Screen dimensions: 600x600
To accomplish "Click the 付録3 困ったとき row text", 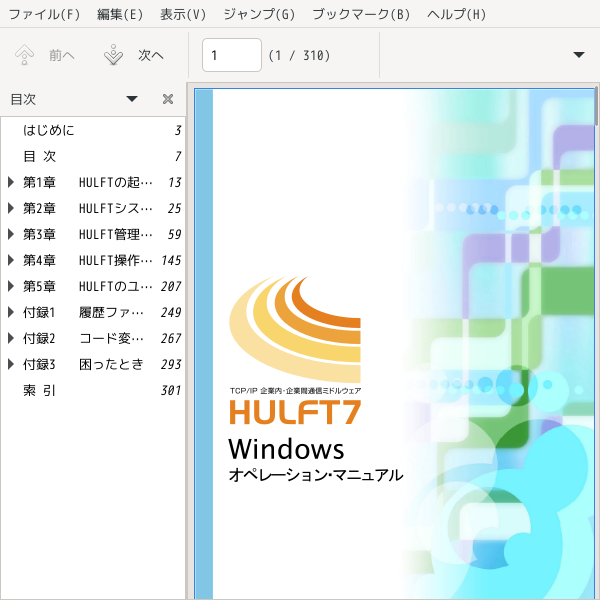I will coord(83,364).
